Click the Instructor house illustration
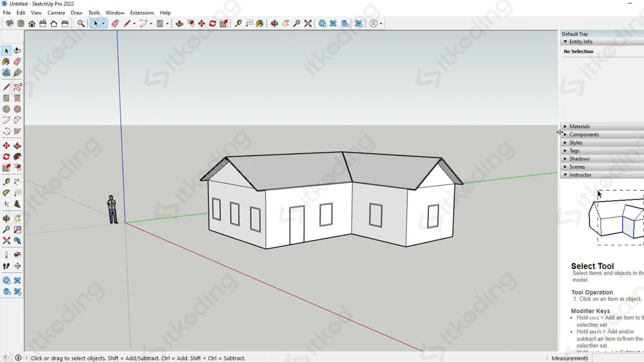 tap(616, 217)
